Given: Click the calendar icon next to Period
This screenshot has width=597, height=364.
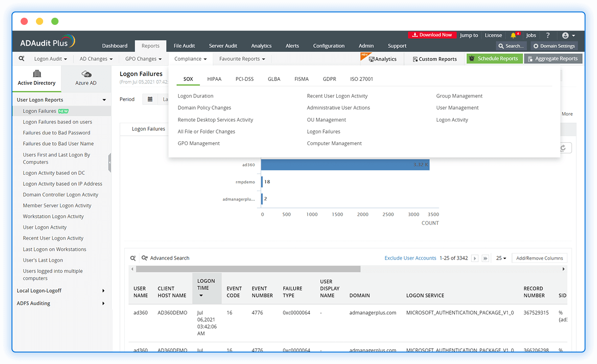Looking at the screenshot, I should 150,99.
